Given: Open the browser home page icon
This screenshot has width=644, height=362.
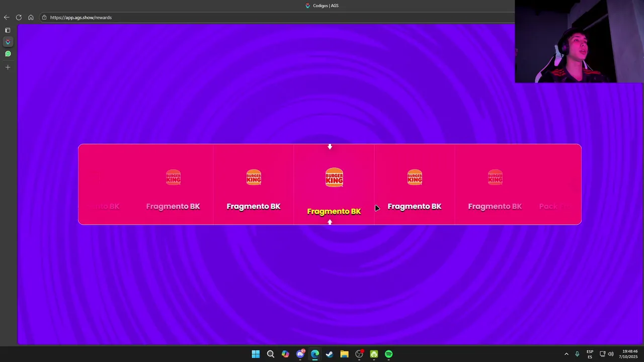Looking at the screenshot, I should pos(31,17).
